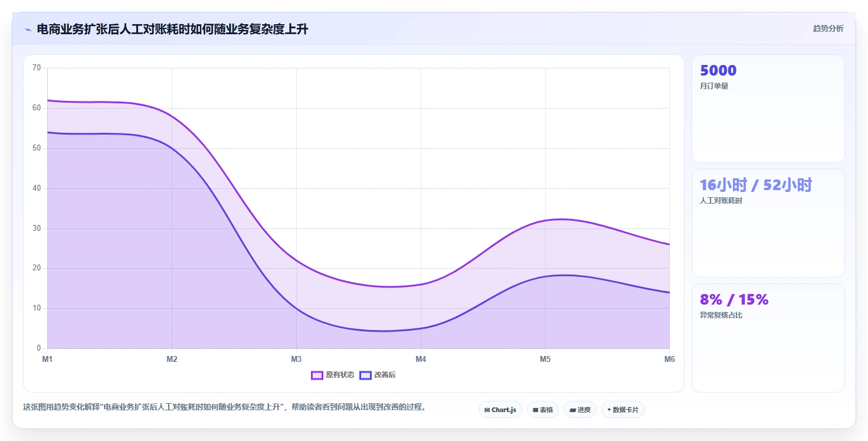Image resolution: width=868 pixels, height=441 pixels.
Task: Click the purple 原有状态 line at M2
Action: click(172, 116)
